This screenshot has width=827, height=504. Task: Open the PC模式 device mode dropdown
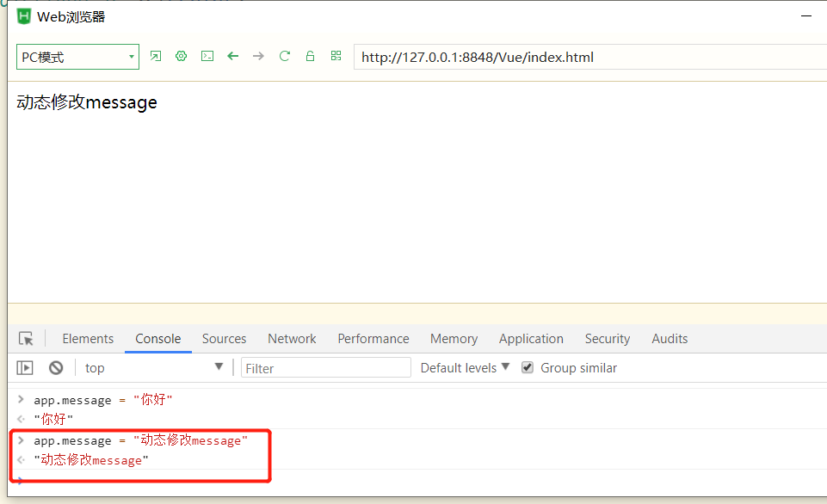pos(77,58)
